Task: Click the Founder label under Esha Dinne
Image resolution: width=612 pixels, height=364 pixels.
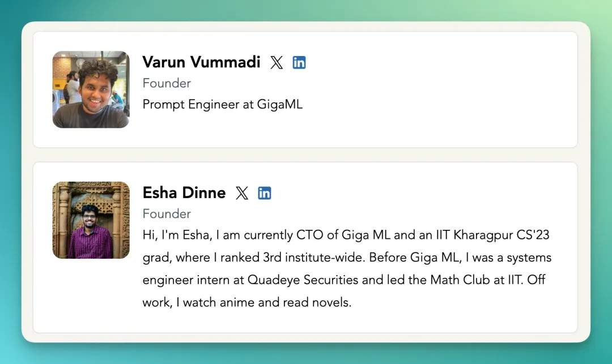Action: [167, 214]
